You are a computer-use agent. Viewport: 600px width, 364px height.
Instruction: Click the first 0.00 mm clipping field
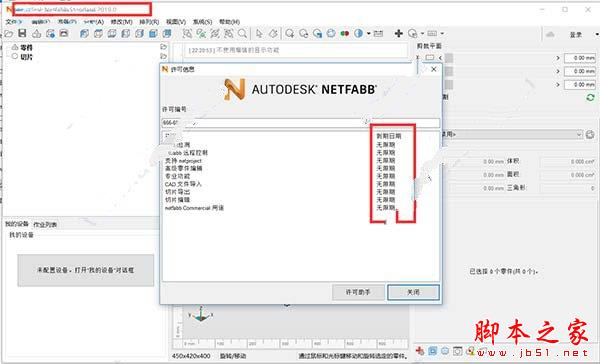580,58
